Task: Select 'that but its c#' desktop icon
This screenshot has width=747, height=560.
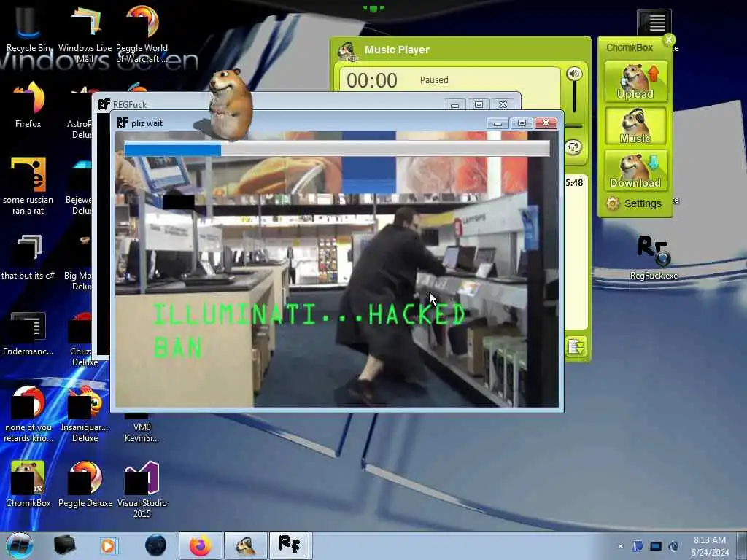Action: (x=28, y=256)
